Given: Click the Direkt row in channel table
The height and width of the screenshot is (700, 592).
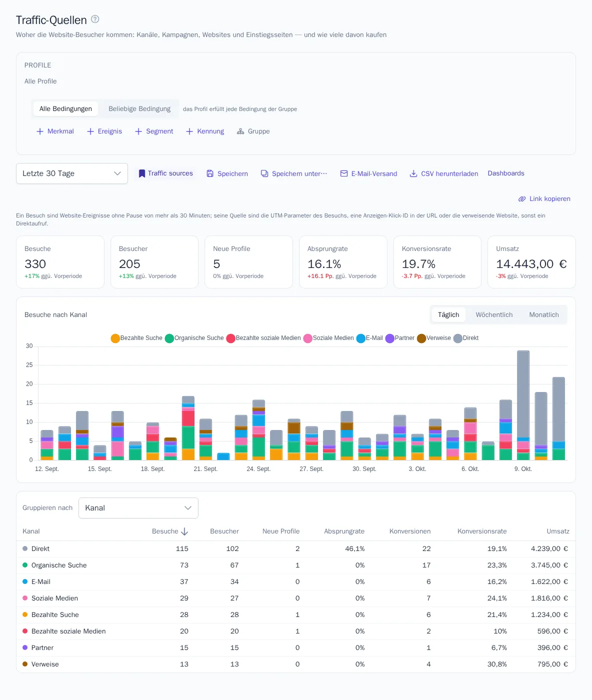Looking at the screenshot, I should [x=296, y=549].
